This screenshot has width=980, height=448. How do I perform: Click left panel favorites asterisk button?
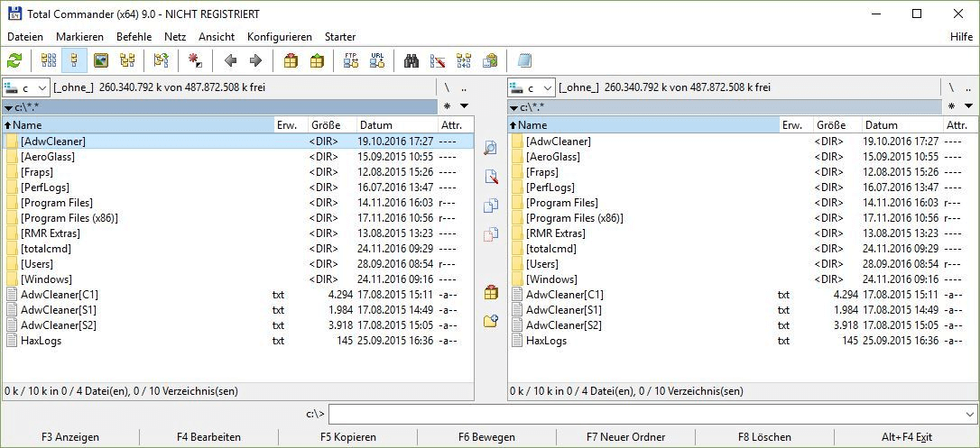(447, 106)
